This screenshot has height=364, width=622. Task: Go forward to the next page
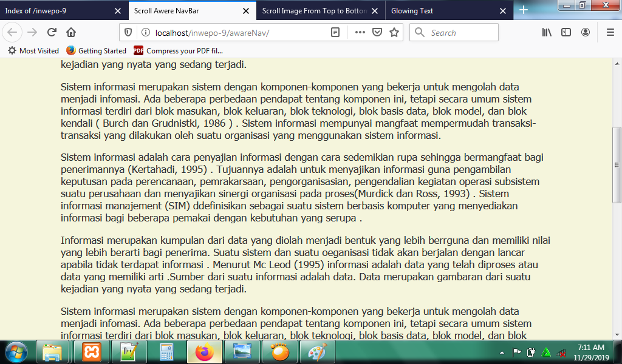click(32, 33)
